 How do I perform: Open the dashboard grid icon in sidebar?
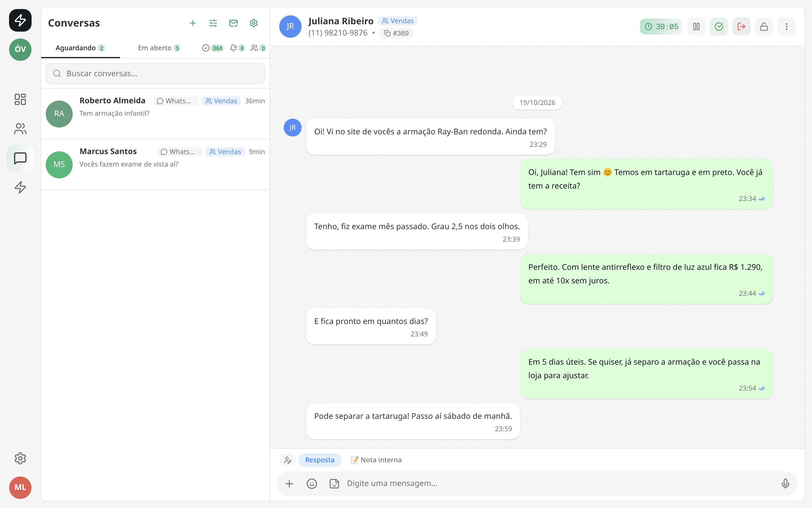[20, 99]
